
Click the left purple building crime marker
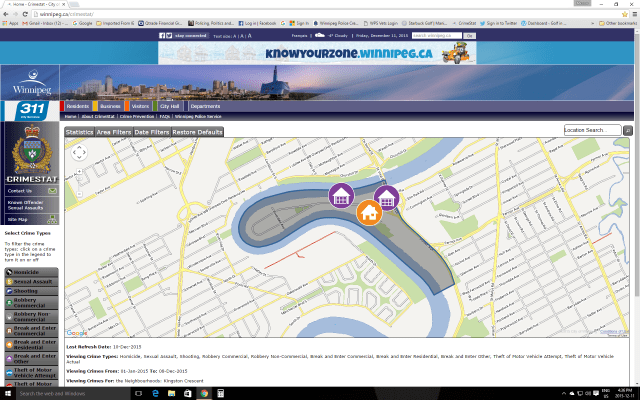342,197
